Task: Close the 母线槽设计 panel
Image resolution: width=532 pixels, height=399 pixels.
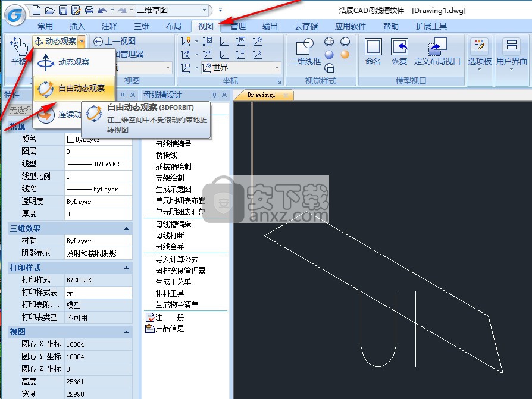Action: (x=224, y=95)
